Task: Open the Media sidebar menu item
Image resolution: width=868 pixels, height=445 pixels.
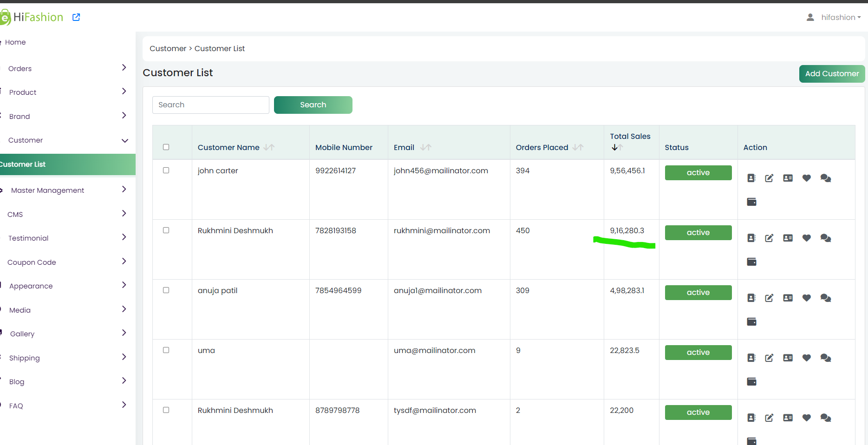Action: point(20,310)
